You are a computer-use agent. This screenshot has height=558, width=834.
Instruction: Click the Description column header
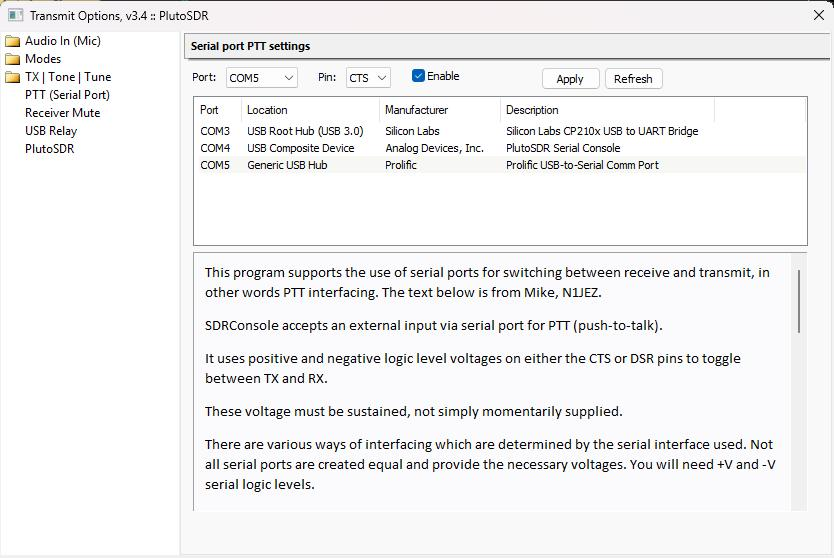[x=532, y=110]
